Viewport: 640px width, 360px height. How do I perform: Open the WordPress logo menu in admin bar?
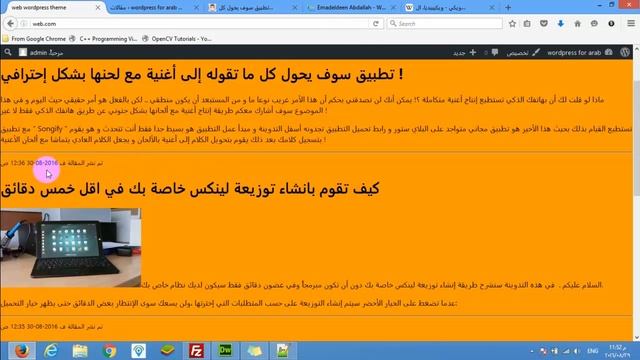[625, 52]
